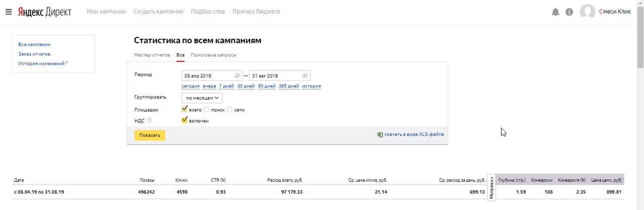Switch to the "Мастер отчетов" tab
The image size is (644, 210).
[x=152, y=55]
